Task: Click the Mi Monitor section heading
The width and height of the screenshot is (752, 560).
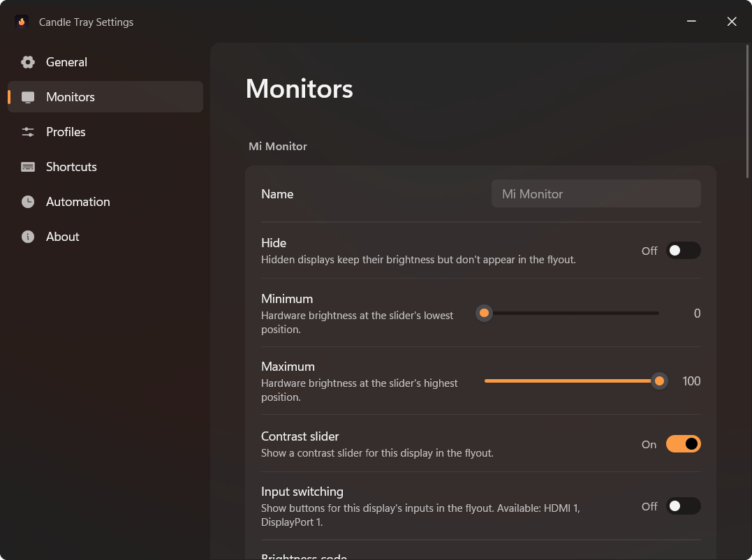Action: 278,146
